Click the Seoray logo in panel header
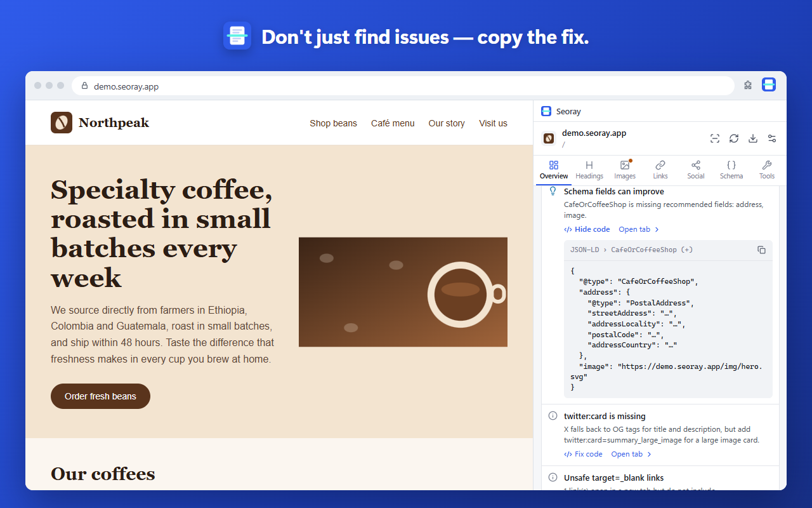Image resolution: width=812 pixels, height=508 pixels. point(546,111)
